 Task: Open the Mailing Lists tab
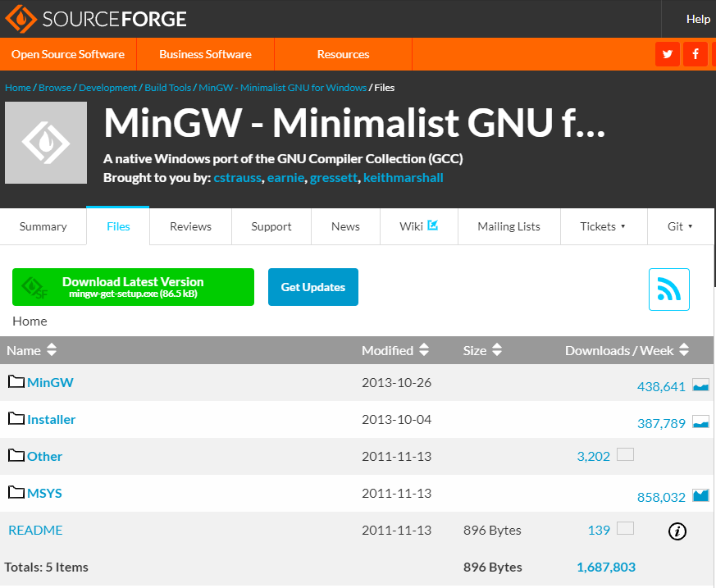point(508,226)
